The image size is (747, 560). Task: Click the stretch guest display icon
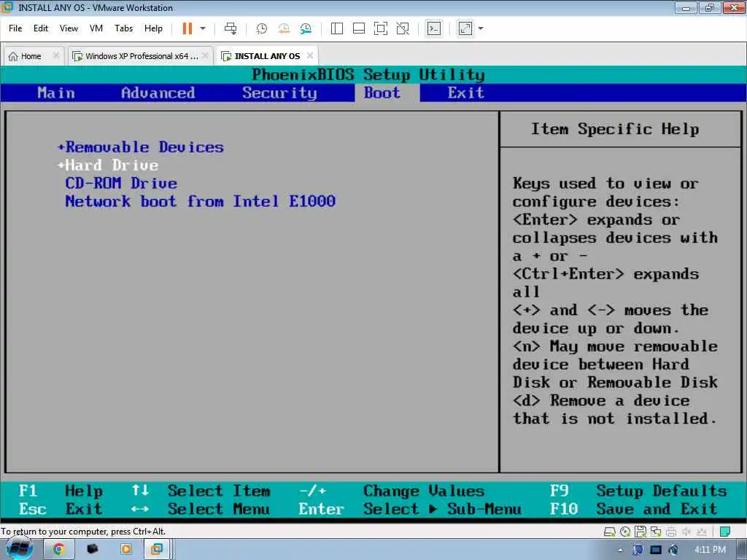(465, 28)
